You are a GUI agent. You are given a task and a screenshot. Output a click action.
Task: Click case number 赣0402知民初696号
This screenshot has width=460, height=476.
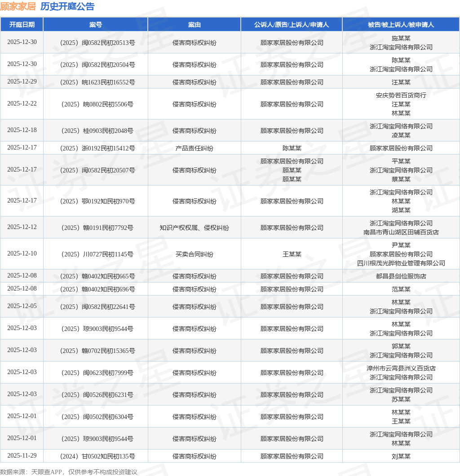point(97,289)
